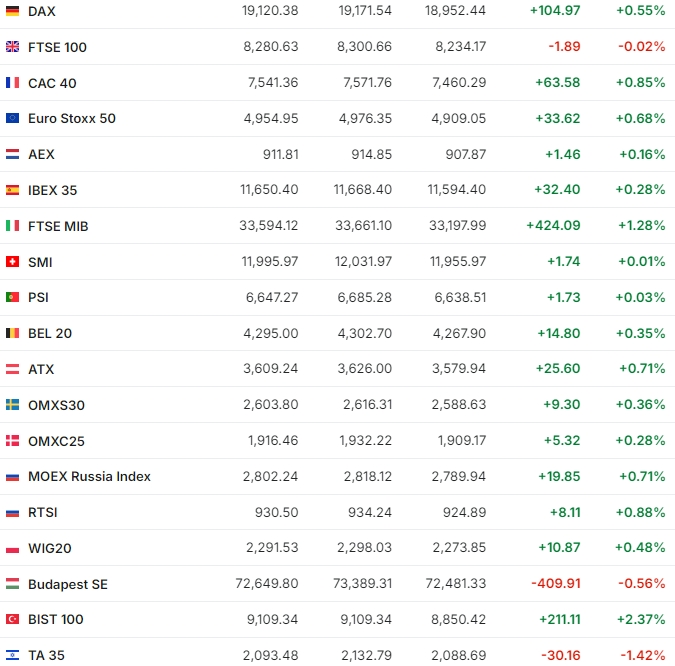Image resolution: width=675 pixels, height=666 pixels.
Task: Click BIST 100 percent change +2.37%
Action: click(x=641, y=620)
